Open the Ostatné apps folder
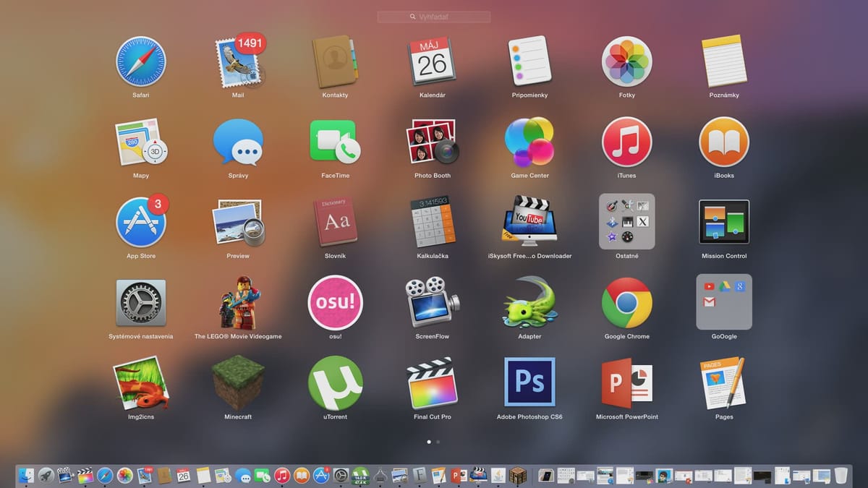The image size is (868, 488). pyautogui.click(x=627, y=221)
